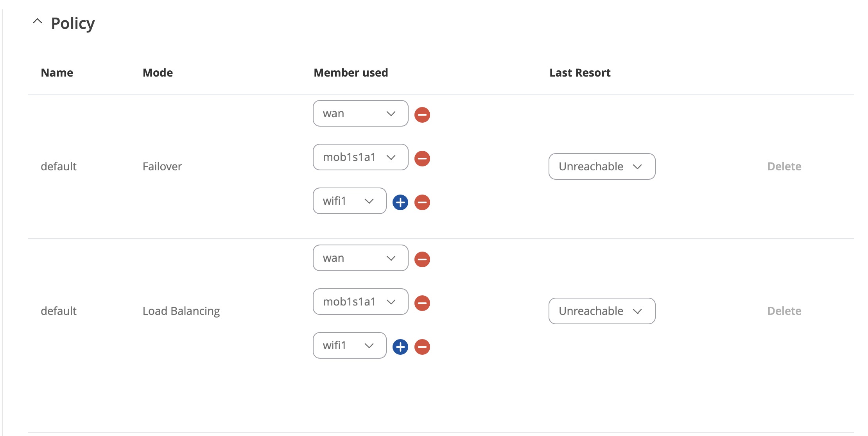Open wifi1 dropdown in Failover row

[350, 201]
